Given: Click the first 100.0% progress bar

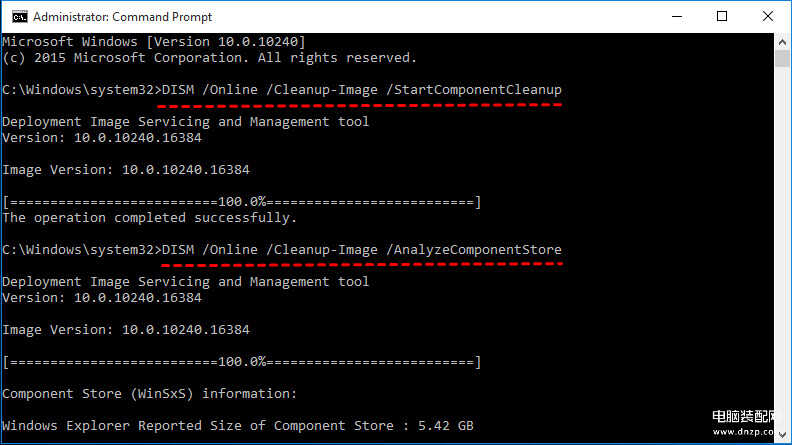Looking at the screenshot, I should pyautogui.click(x=242, y=201).
